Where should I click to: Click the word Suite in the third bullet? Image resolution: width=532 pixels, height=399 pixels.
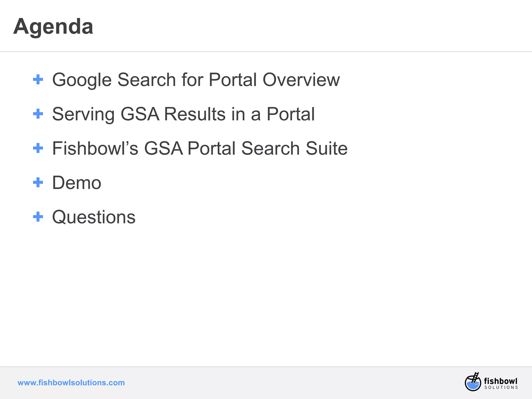click(327, 148)
